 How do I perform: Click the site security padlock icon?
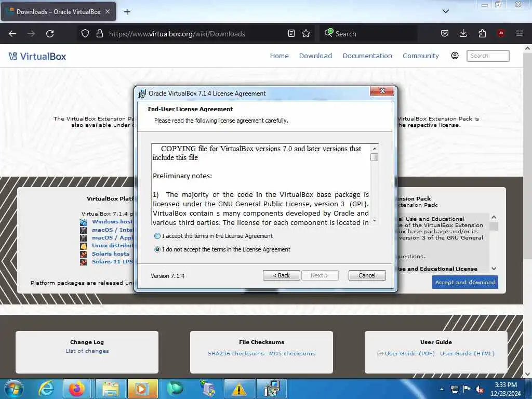click(99, 34)
